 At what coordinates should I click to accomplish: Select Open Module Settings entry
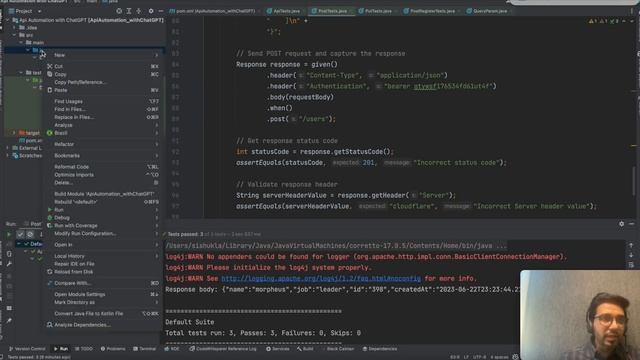pyautogui.click(x=102, y=294)
